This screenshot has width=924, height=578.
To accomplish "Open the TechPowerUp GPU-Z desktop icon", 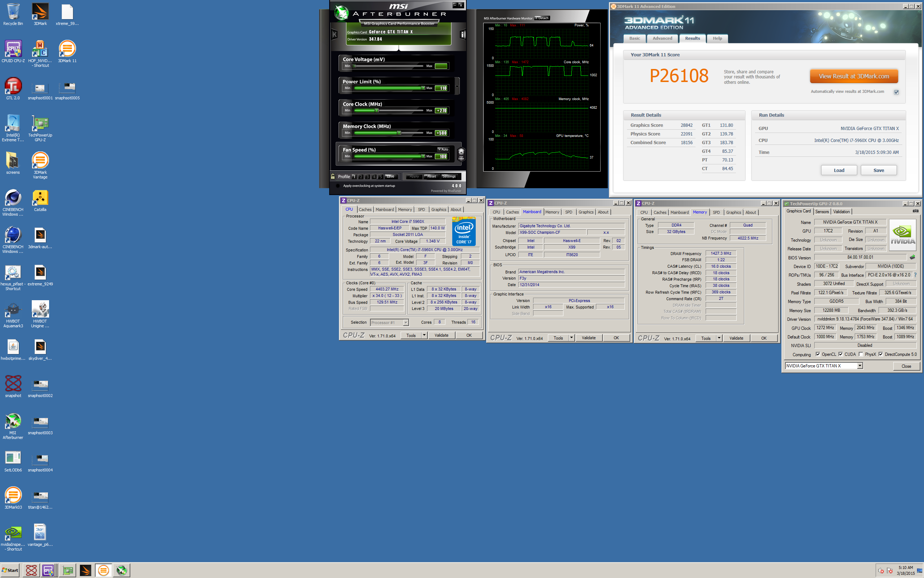I will pyautogui.click(x=40, y=129).
